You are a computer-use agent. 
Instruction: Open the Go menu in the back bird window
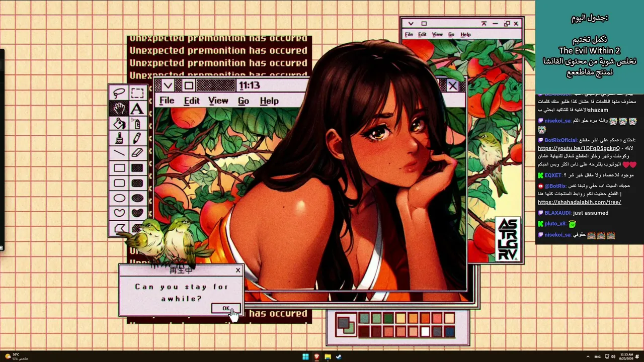451,35
